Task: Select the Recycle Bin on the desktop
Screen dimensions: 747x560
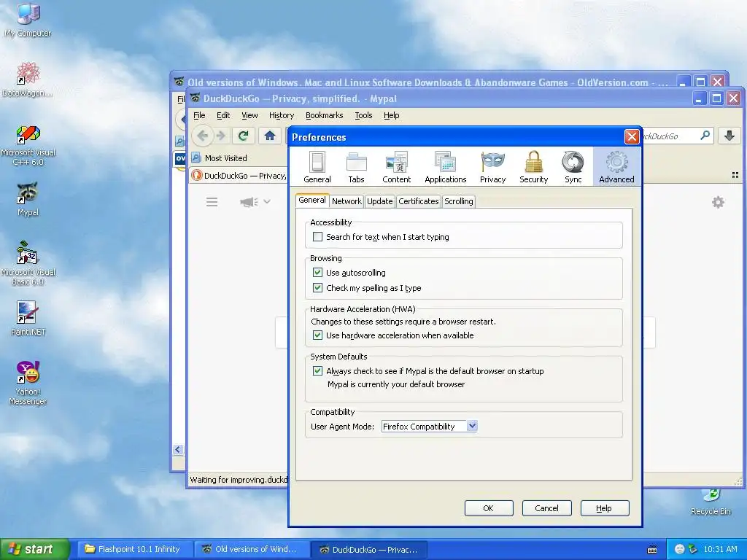Action: [711, 502]
